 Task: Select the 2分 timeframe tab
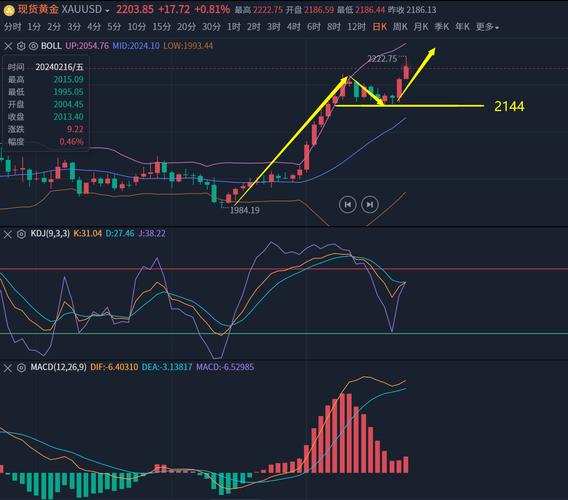(x=54, y=27)
